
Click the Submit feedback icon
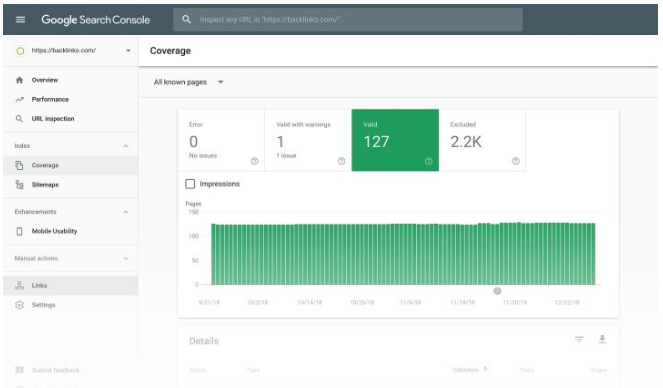[19, 370]
